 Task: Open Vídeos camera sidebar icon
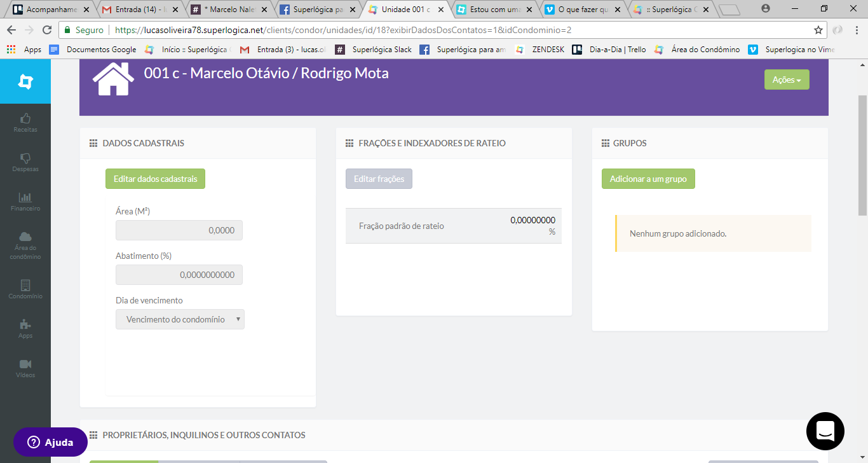25,364
